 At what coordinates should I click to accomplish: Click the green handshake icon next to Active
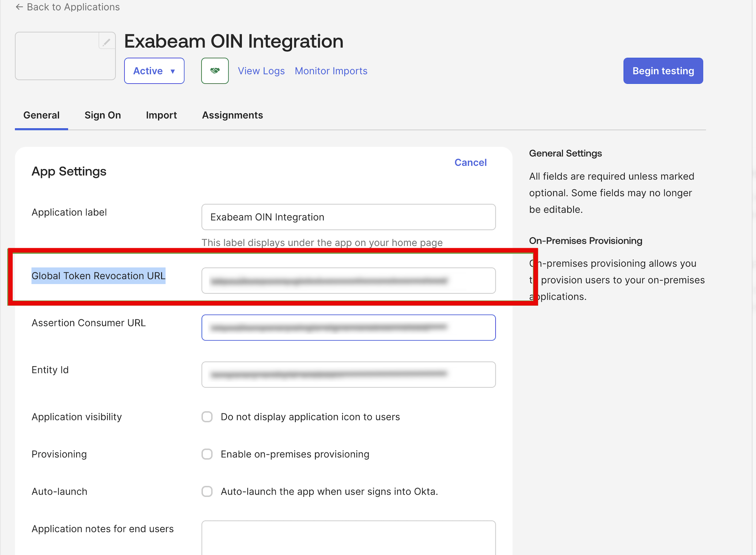tap(215, 71)
